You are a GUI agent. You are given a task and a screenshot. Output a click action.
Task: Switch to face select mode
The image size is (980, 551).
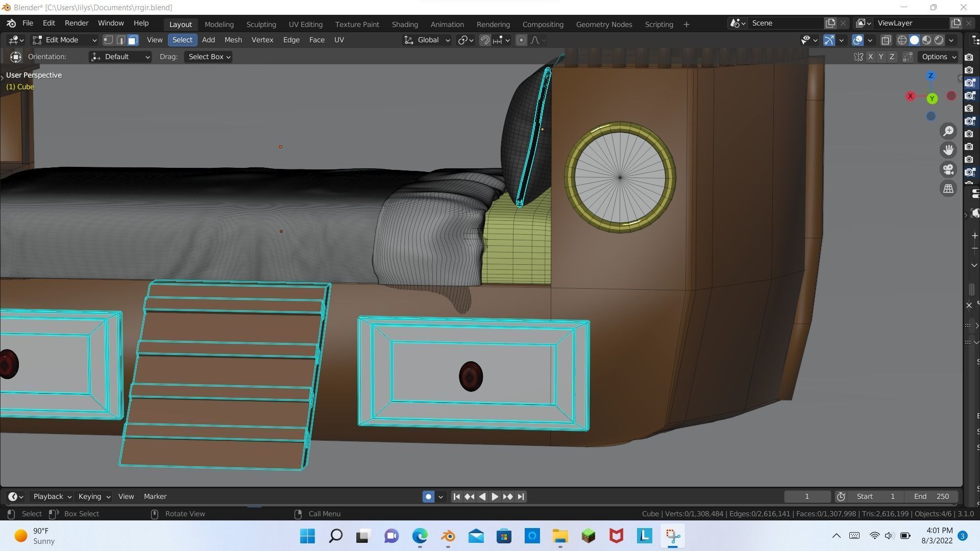133,40
